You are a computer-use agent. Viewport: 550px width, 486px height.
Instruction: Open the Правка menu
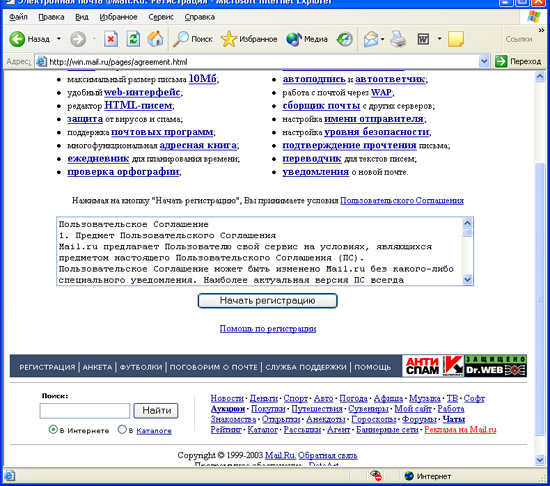pyautogui.click(x=51, y=17)
